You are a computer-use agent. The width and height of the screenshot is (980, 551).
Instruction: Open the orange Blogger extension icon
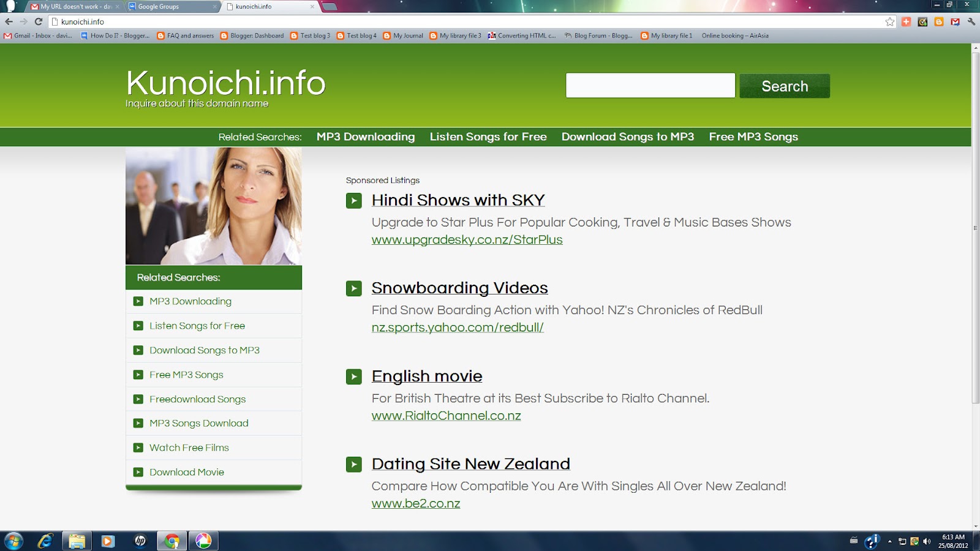[x=939, y=21]
